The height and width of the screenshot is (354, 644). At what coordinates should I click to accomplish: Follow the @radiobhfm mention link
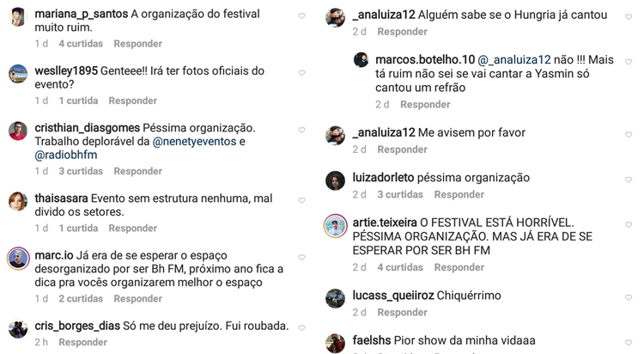tap(66, 155)
